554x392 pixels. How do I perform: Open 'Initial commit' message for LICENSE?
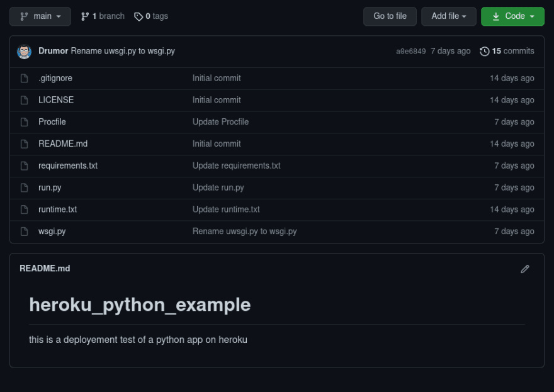[x=217, y=100]
